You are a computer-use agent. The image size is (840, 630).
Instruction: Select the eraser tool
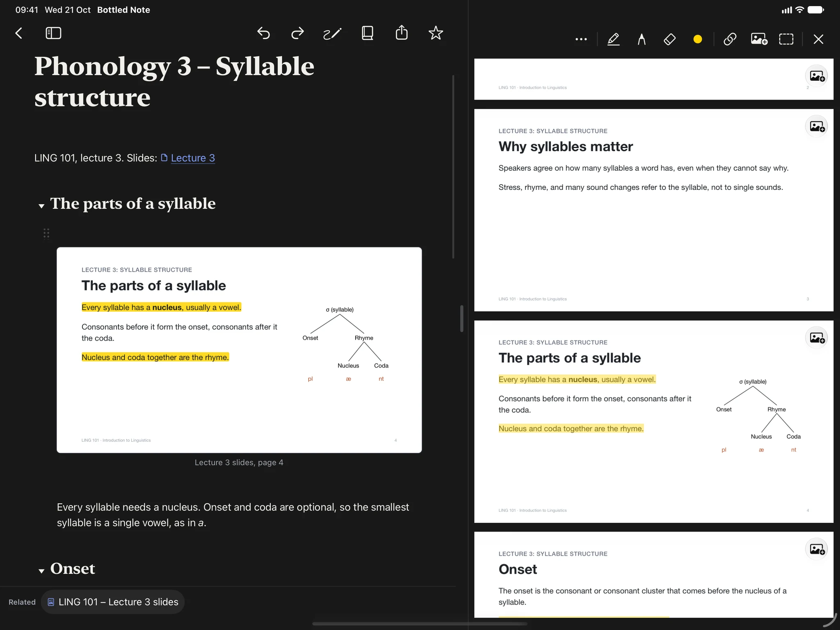coord(669,39)
